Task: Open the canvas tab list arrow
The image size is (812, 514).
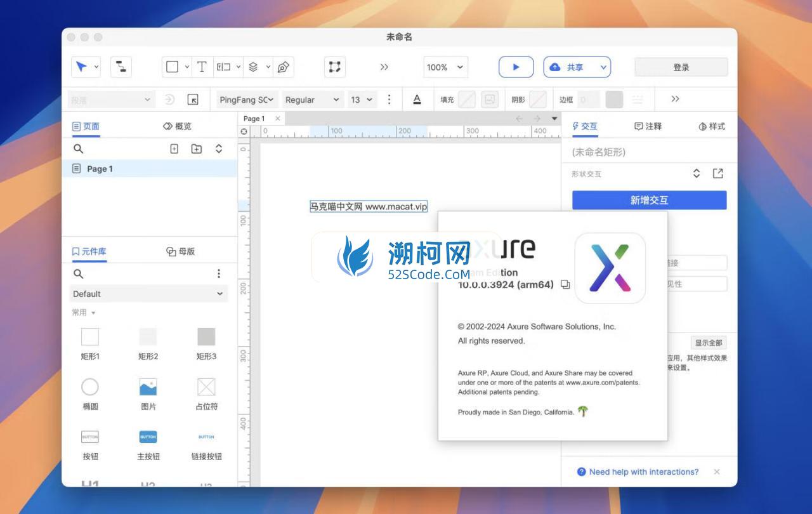Action: (554, 119)
